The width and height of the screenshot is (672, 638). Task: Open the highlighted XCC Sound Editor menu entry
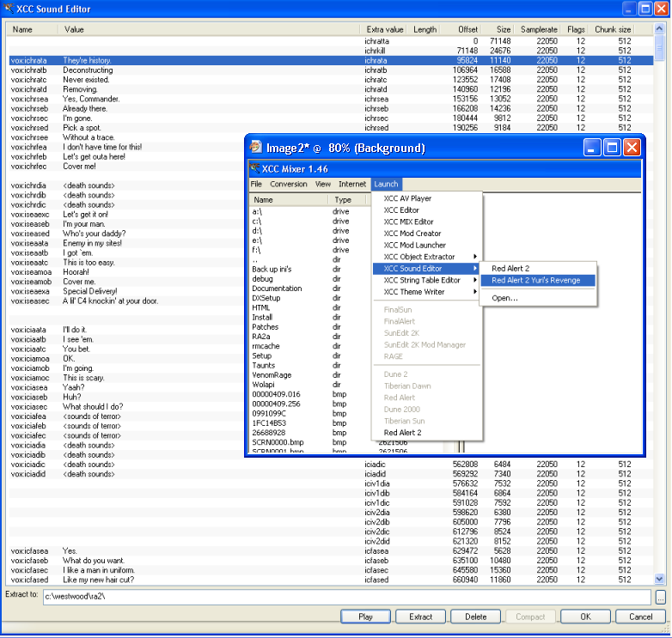click(426, 269)
